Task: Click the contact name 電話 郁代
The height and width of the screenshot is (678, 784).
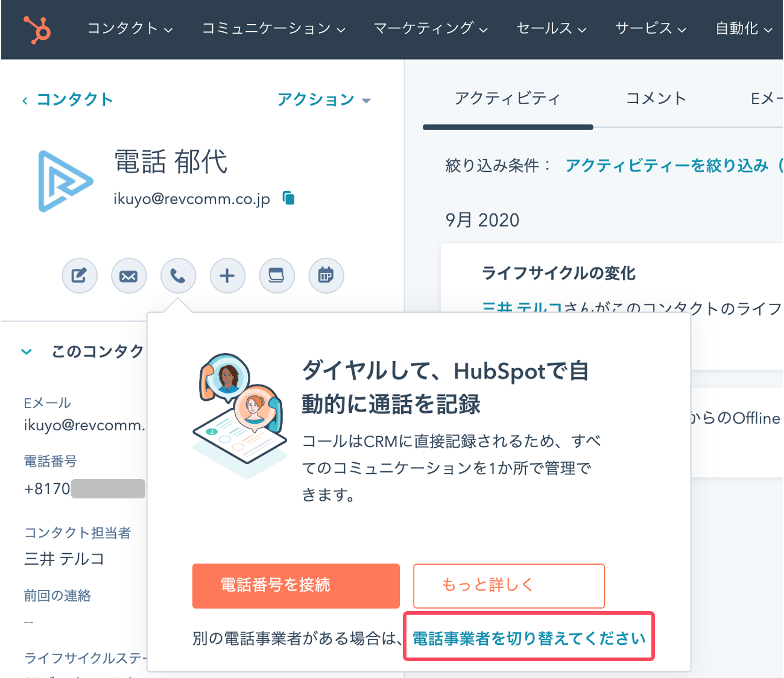Action: (171, 162)
